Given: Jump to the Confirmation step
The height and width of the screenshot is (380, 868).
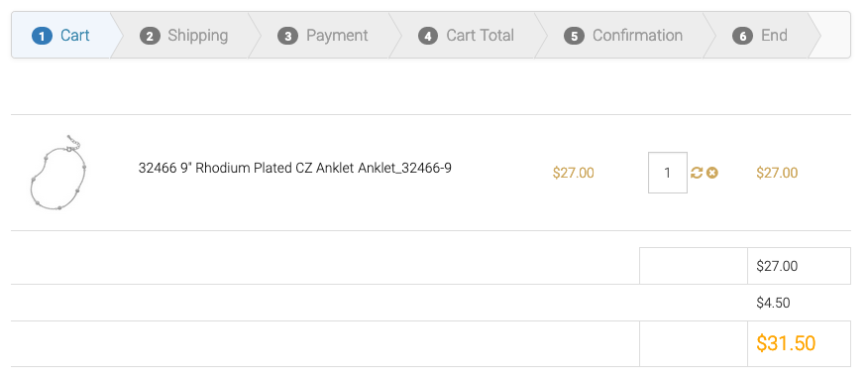Looking at the screenshot, I should pos(637,36).
